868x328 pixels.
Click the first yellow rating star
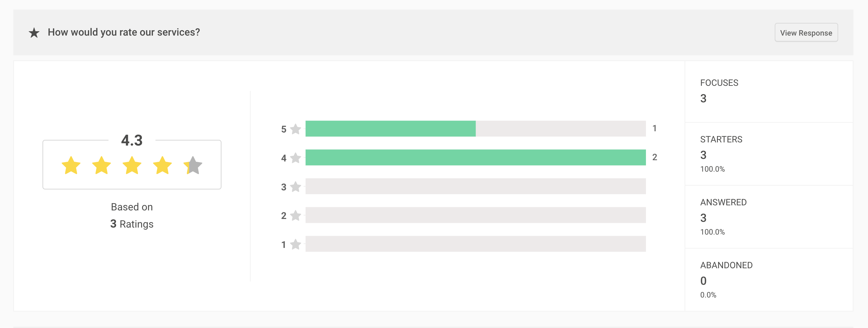71,165
